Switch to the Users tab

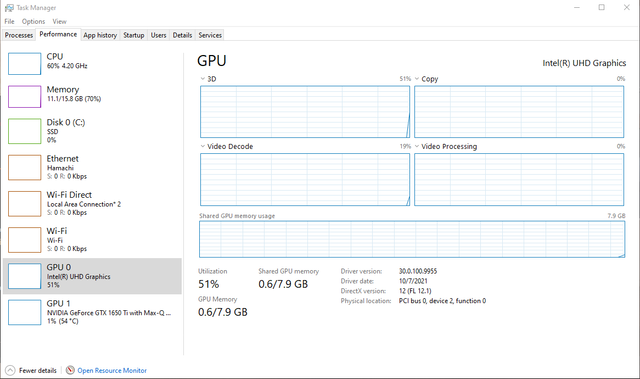pyautogui.click(x=158, y=35)
